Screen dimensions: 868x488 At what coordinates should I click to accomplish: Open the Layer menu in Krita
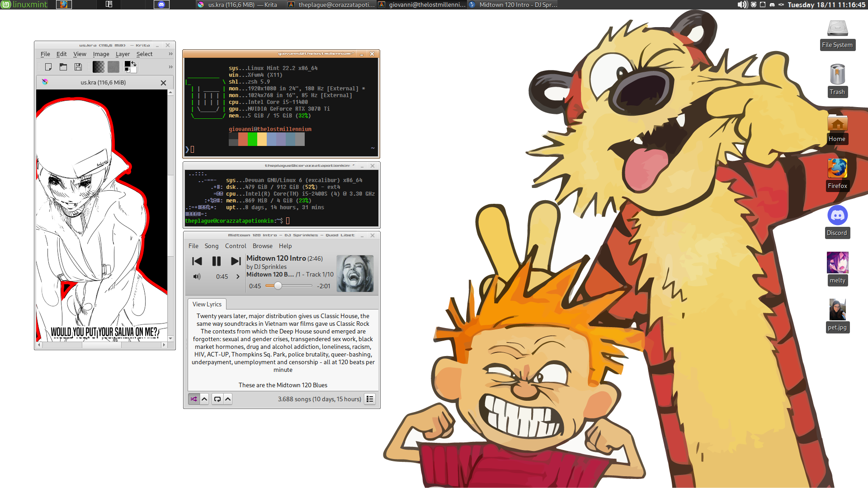click(x=123, y=54)
